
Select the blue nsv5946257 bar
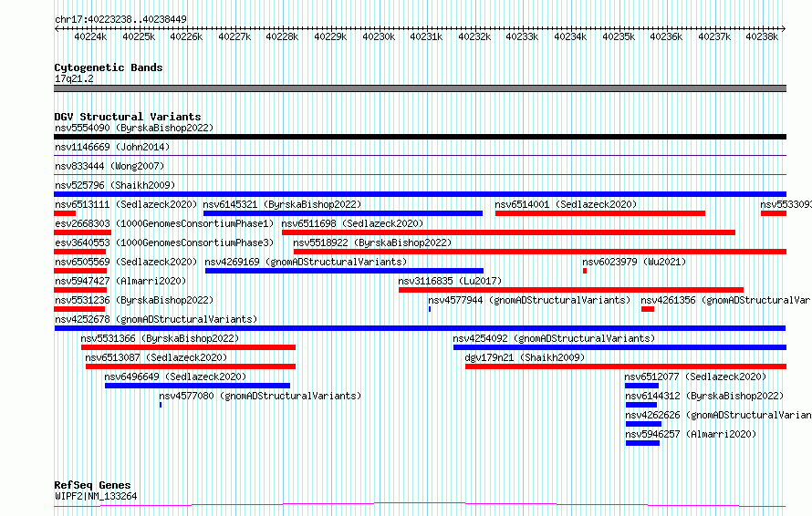point(642,443)
